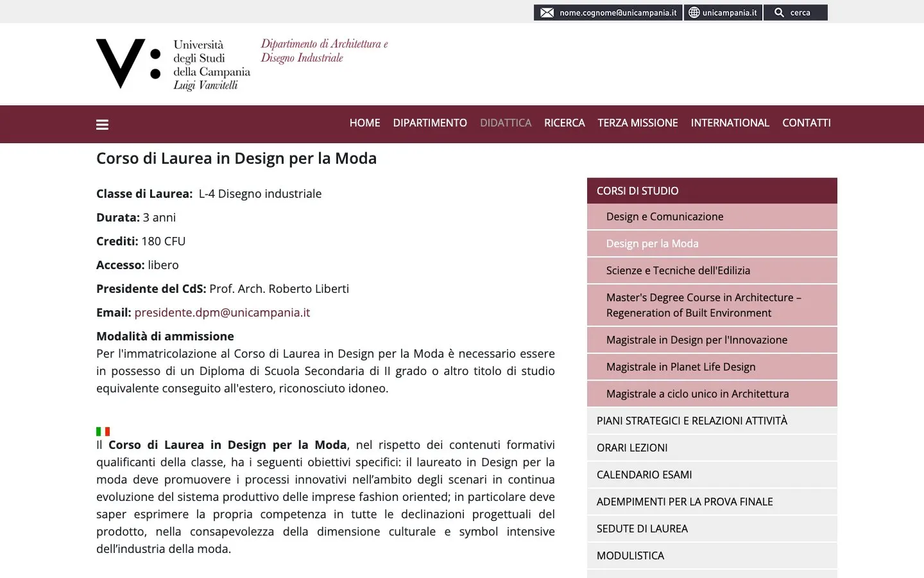Click the globe icon beside unicampania.it
The width and height of the screenshot is (924, 578).
tap(694, 13)
